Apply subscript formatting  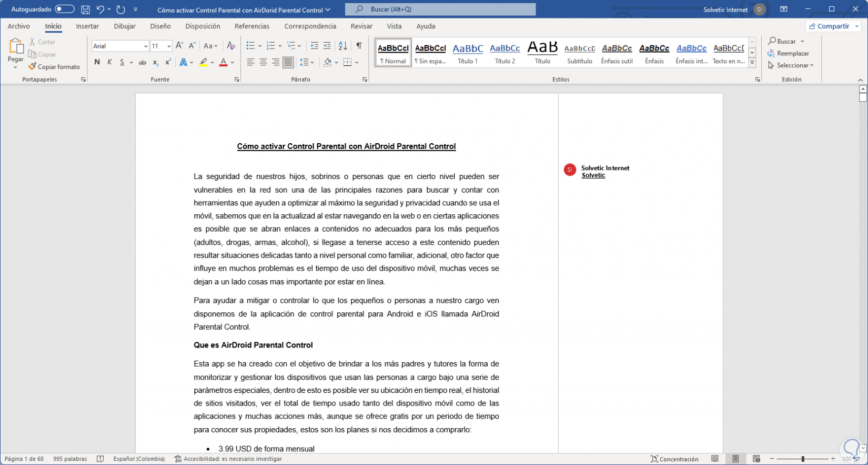click(x=155, y=62)
